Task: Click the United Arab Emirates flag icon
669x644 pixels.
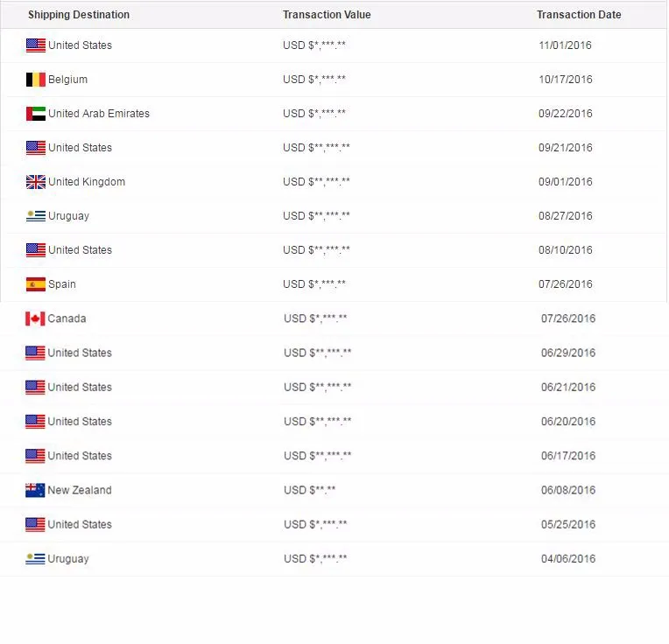Action: 36,114
